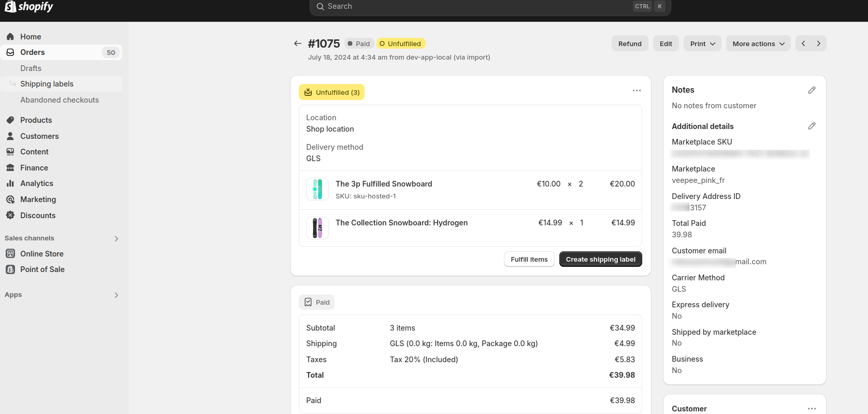This screenshot has width=868, height=414.
Task: Go to next order with right chevron
Action: (x=818, y=44)
